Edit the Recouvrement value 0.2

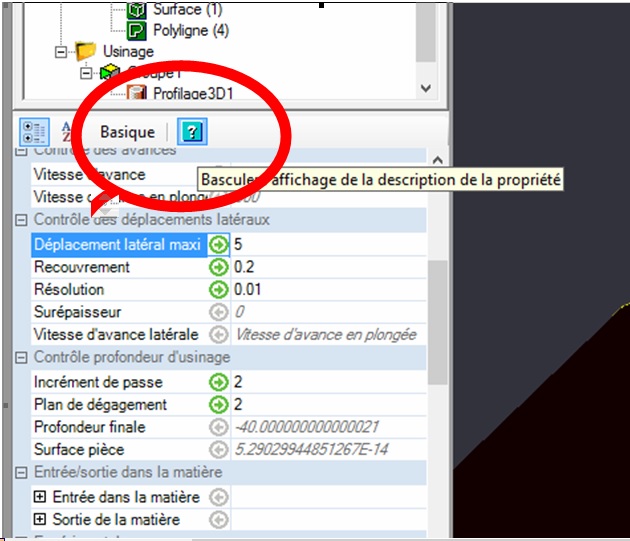[329, 267]
